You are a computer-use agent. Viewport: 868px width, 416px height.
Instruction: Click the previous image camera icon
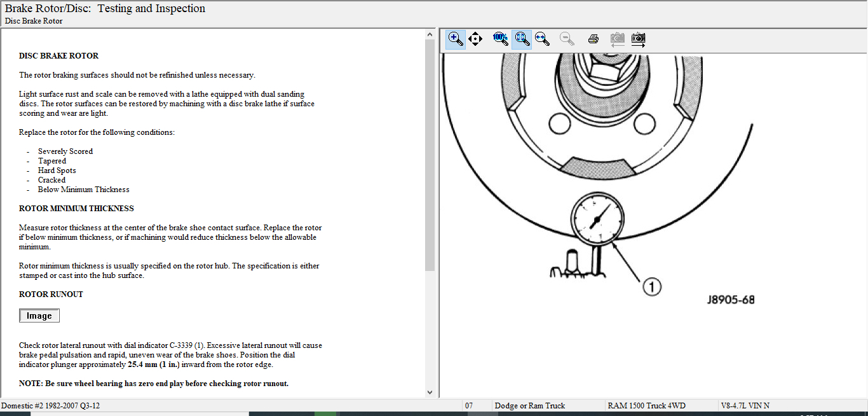coord(617,39)
